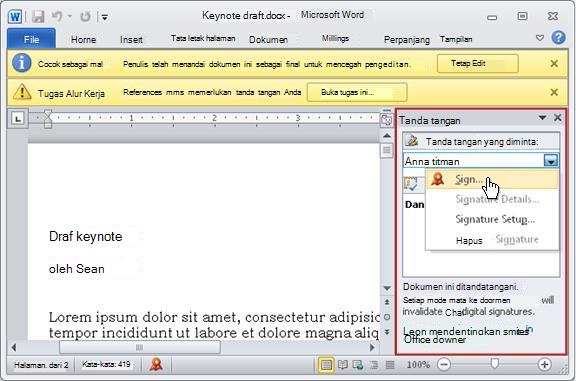Dismiss the marked-as-final info bar
The height and width of the screenshot is (381, 576).
pos(554,64)
